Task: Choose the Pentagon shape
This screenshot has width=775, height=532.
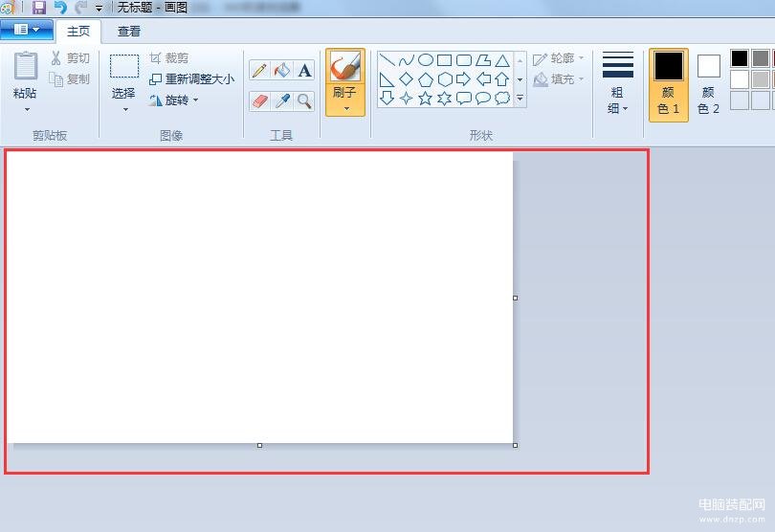Action: [x=426, y=79]
